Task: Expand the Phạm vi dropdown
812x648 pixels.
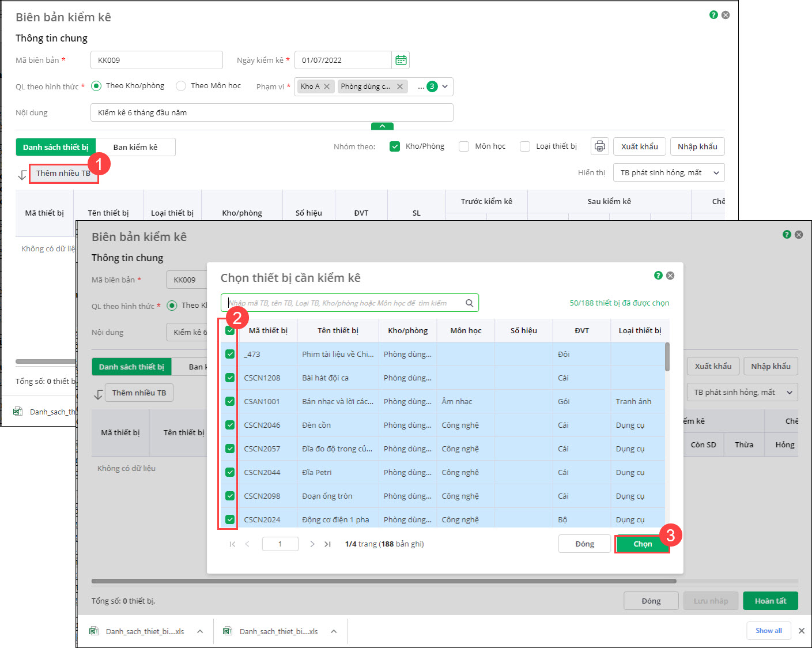Action: pos(445,86)
